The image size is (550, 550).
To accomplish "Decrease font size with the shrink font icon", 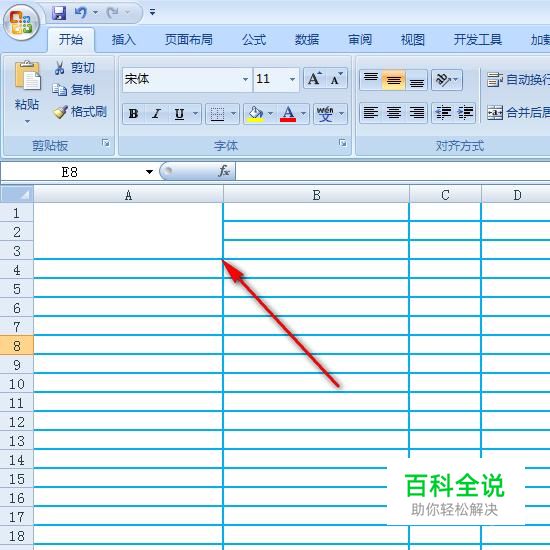I will point(336,79).
